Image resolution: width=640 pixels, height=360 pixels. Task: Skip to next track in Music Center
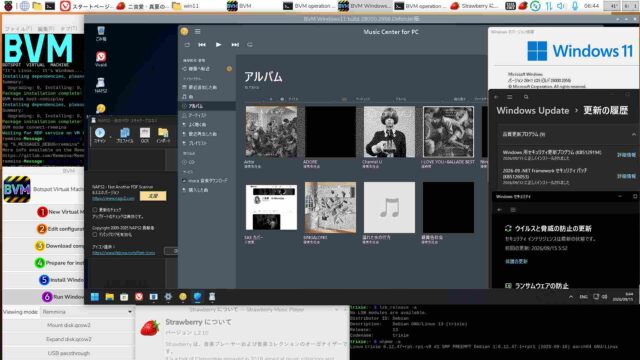235,44
